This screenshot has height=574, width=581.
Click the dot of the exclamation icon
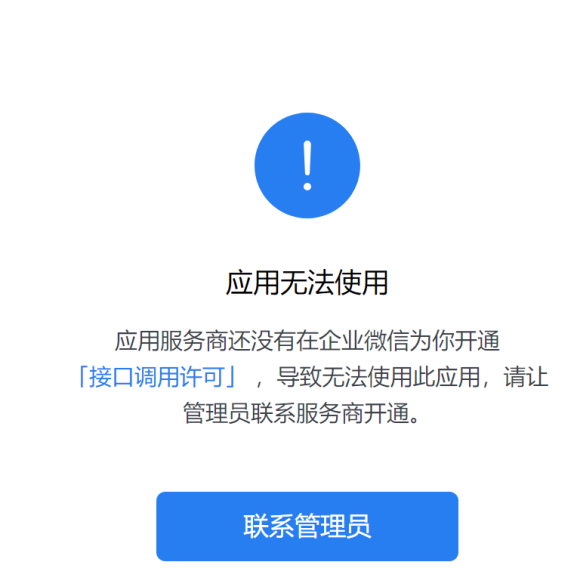pyautogui.click(x=307, y=186)
